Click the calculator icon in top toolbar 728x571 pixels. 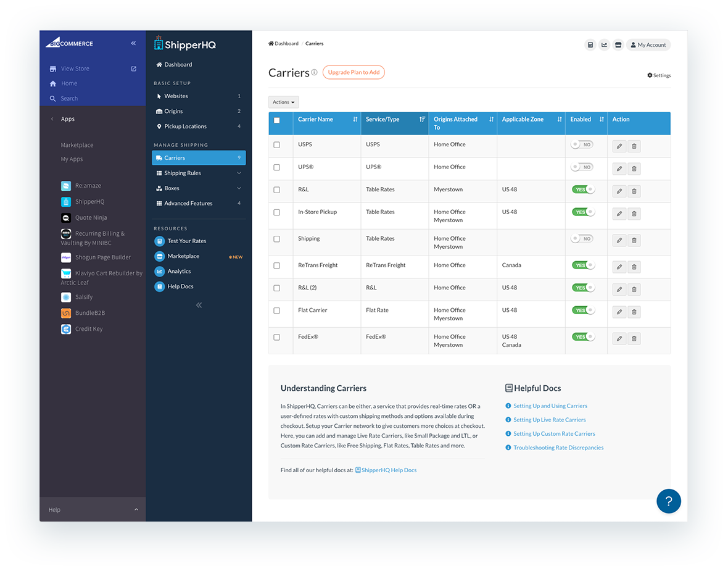[x=590, y=45]
